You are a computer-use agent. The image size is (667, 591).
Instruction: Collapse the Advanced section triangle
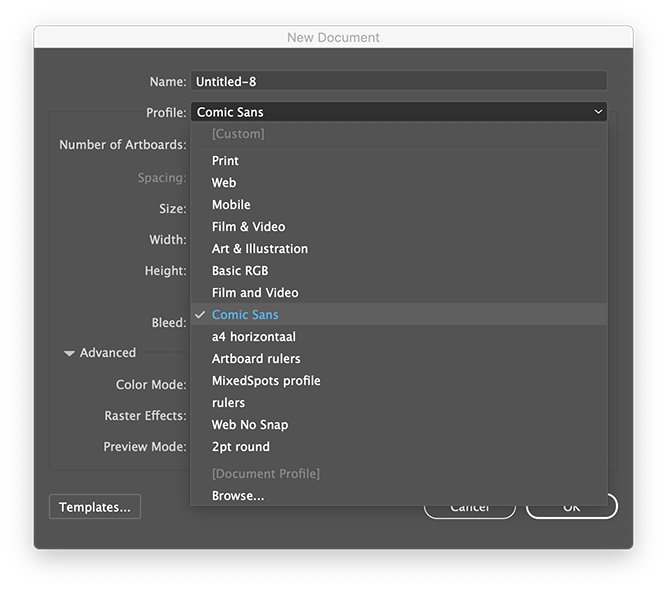70,353
